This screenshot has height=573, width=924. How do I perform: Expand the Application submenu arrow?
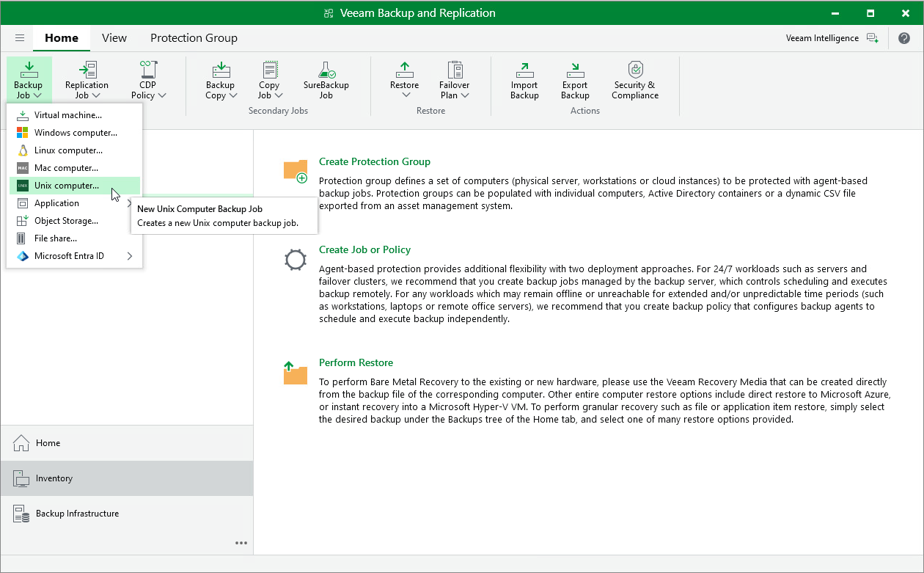(130, 203)
